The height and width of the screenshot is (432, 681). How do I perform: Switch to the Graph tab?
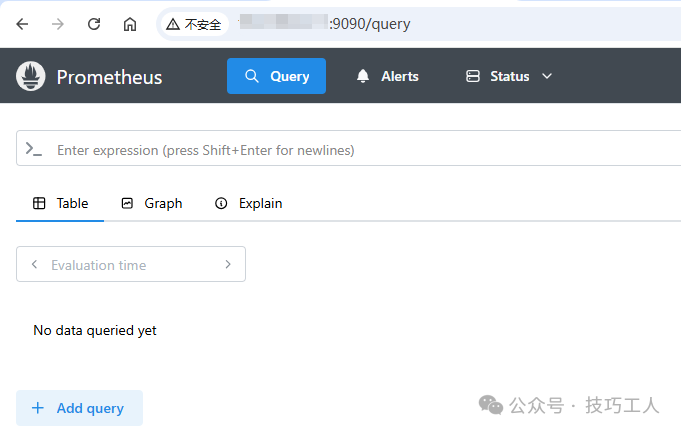point(152,203)
